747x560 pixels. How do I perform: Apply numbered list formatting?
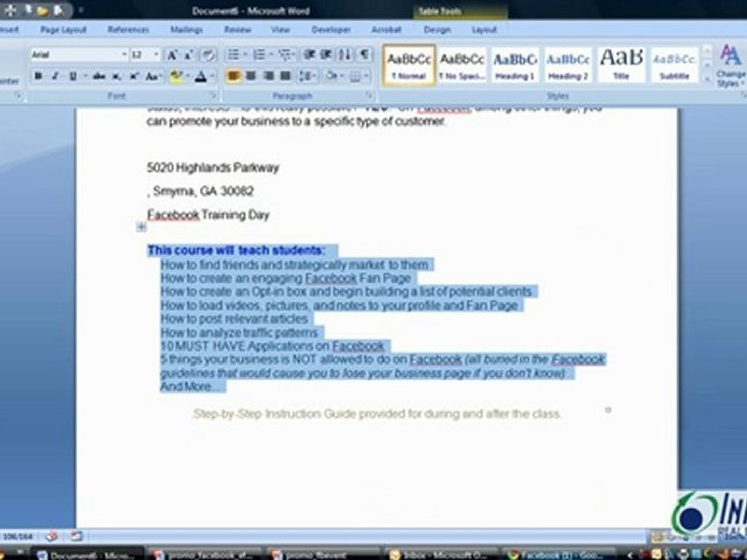(259, 54)
